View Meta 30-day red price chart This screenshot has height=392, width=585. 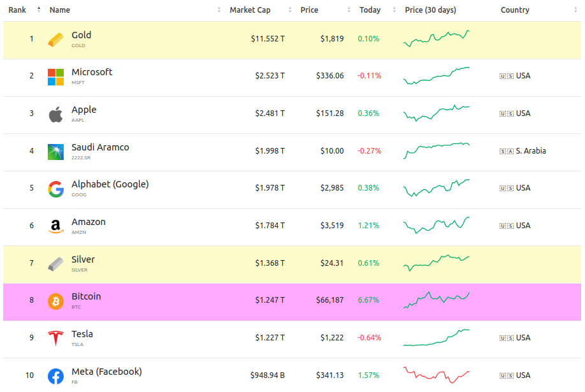tap(437, 375)
